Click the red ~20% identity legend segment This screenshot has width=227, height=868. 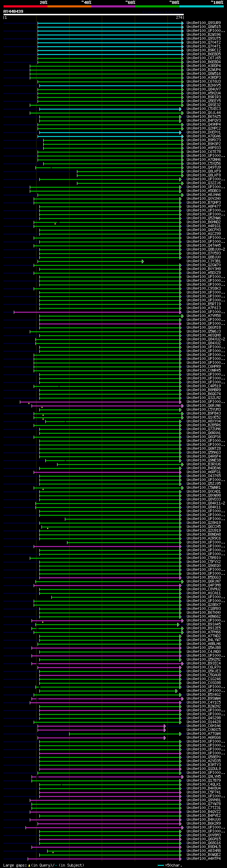[25, 6]
